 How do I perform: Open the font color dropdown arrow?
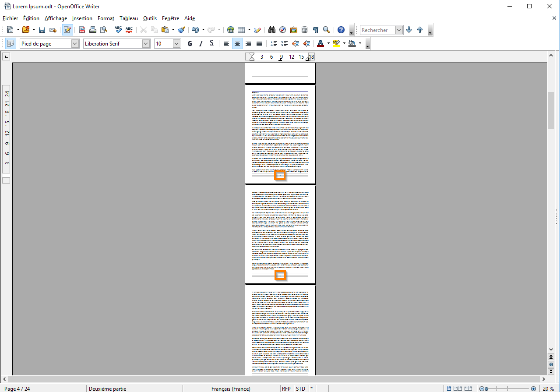coord(328,43)
